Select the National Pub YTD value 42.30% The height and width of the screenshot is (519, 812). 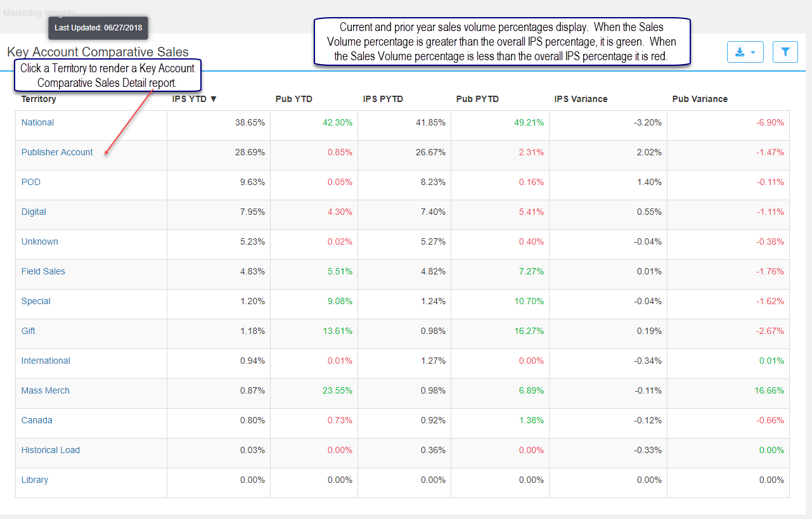337,122
